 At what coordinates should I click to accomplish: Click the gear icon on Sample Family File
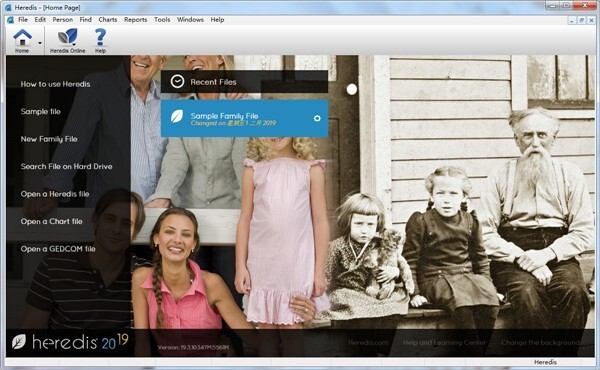[317, 119]
